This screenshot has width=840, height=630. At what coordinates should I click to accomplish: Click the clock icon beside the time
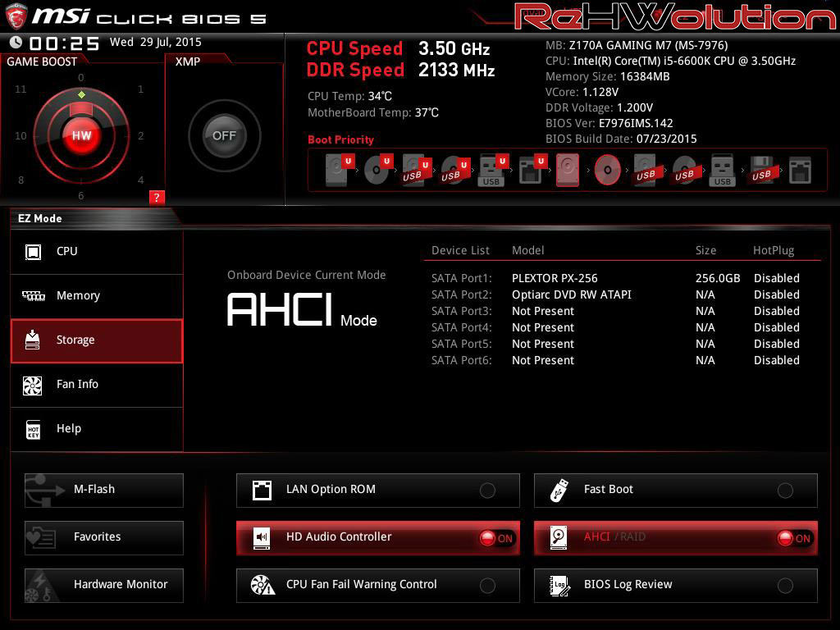click(16, 43)
